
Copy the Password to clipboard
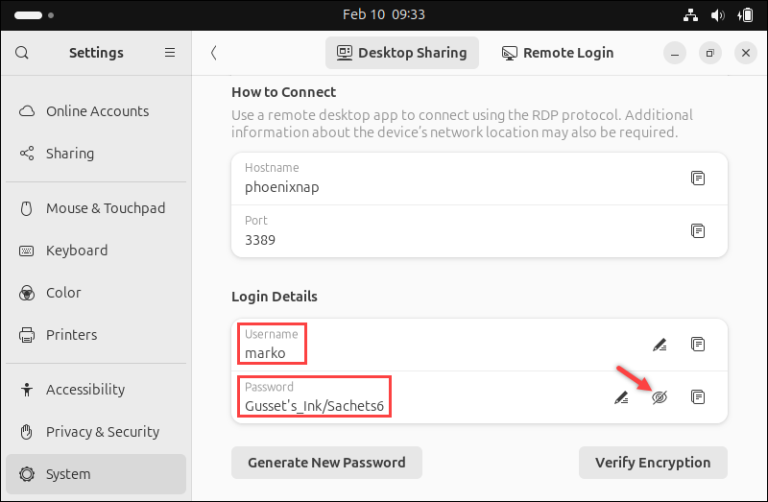pos(698,397)
